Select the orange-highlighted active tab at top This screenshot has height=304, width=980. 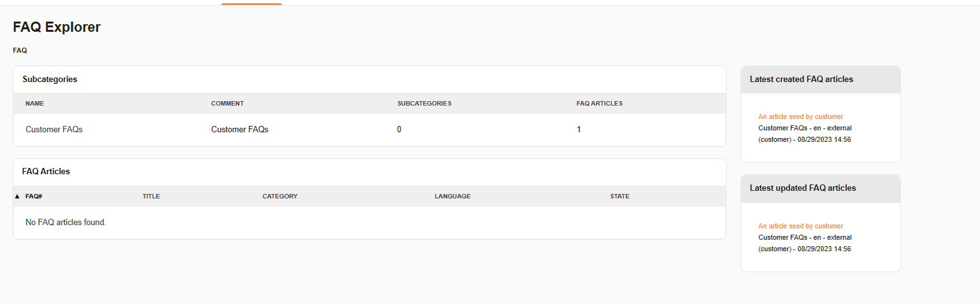point(252,3)
